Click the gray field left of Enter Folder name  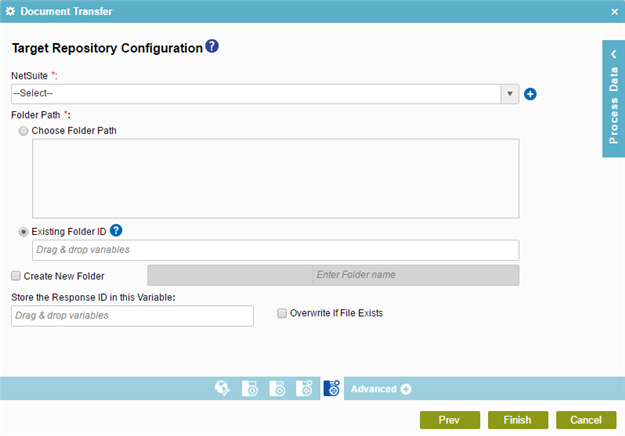[x=230, y=275]
